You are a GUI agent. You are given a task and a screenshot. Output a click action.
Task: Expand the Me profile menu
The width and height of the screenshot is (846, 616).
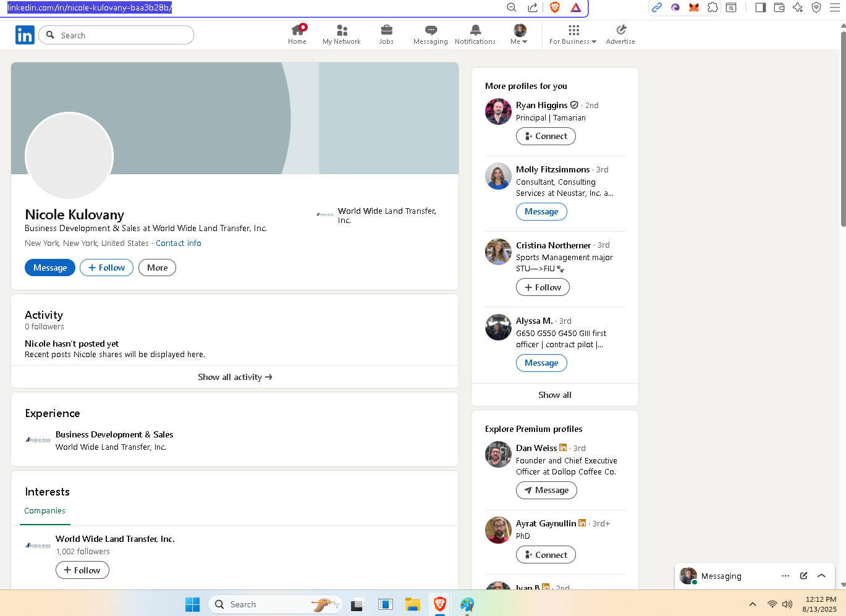520,35
